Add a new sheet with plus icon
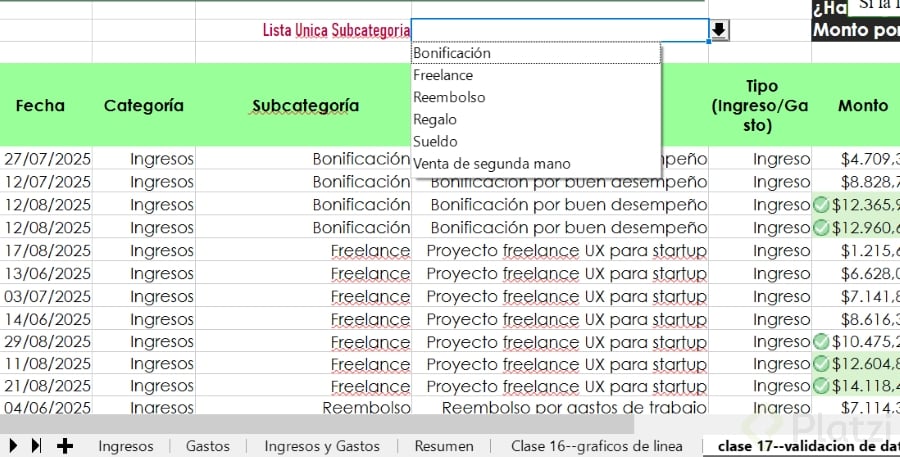This screenshot has height=457, width=900. pyautogui.click(x=65, y=446)
